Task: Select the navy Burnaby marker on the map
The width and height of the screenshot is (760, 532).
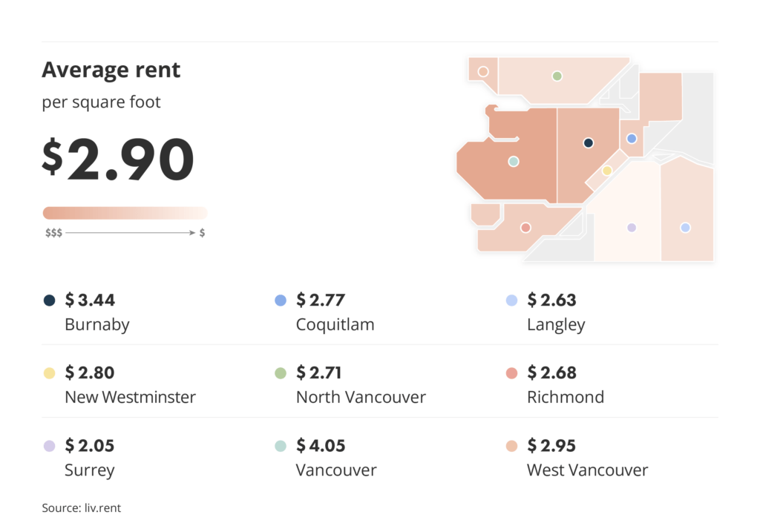Action: click(588, 142)
